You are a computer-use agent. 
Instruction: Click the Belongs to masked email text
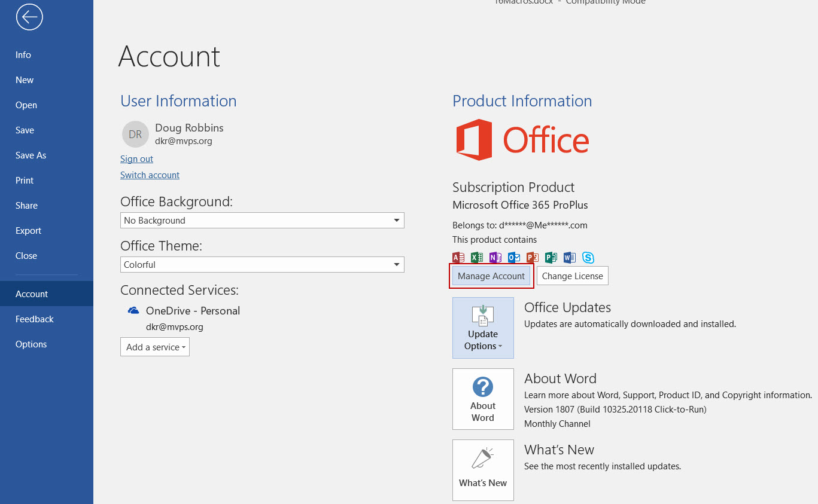tap(520, 225)
